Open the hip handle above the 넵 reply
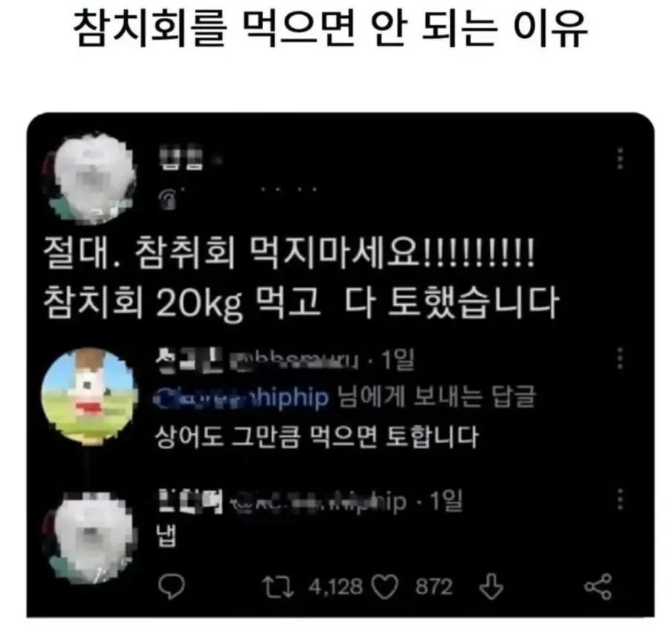This screenshot has height=644, width=669. click(317, 502)
